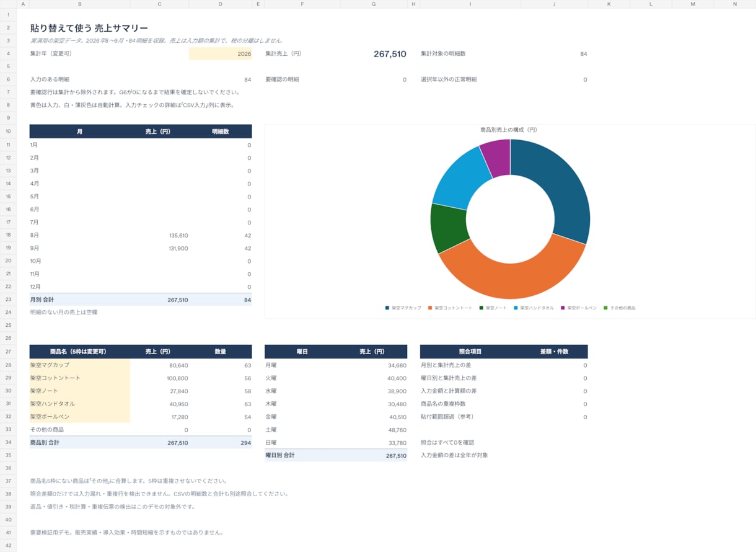The image size is (756, 552).
Task: Select column header N
Action: (x=734, y=4)
